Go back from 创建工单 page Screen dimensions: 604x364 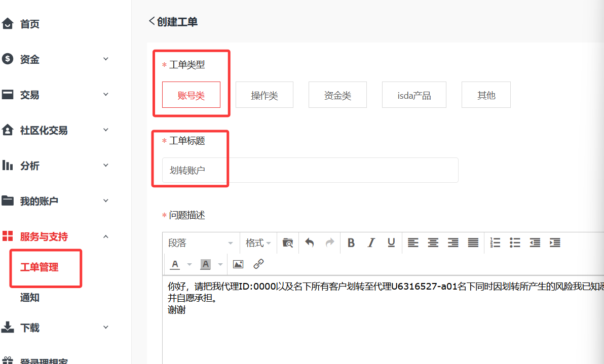point(152,21)
